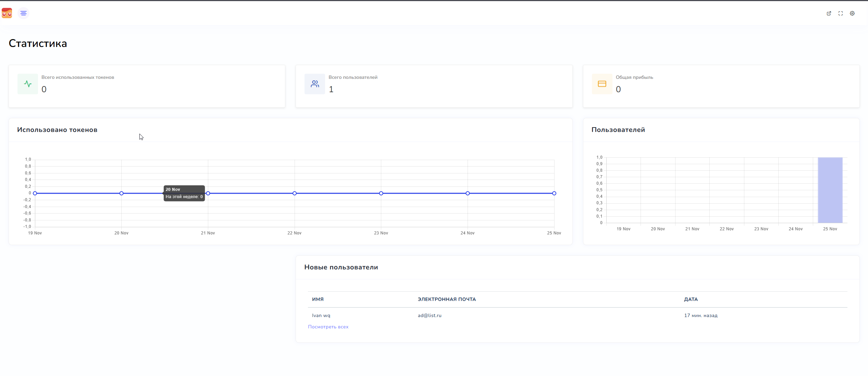Click the ЭЛЕКТРОННАЯ ПОЧТА column header
This screenshot has width=868, height=376.
point(446,299)
